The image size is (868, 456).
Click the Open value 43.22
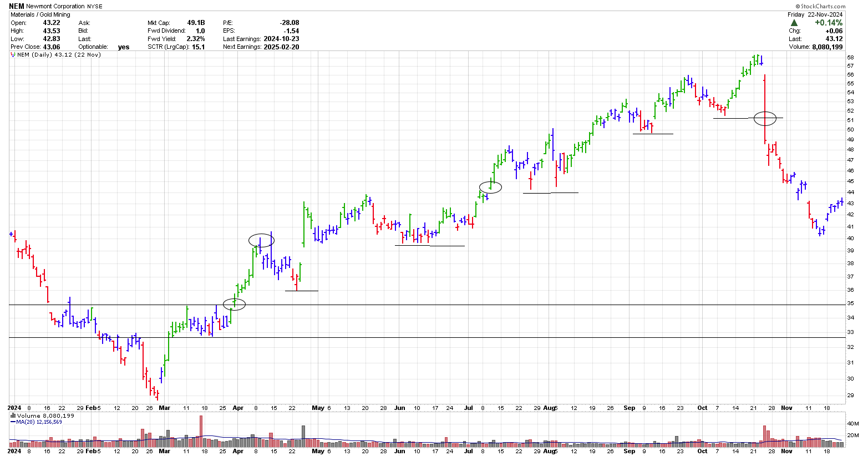[x=52, y=23]
